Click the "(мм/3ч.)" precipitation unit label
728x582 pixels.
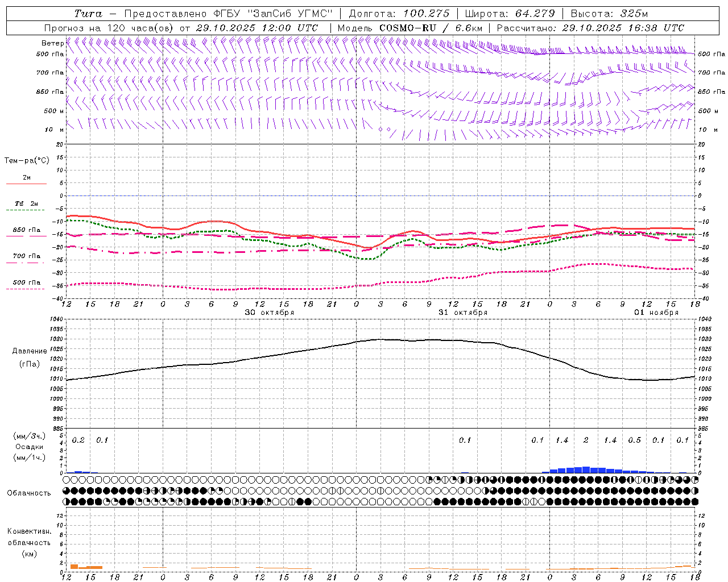pos(30,436)
